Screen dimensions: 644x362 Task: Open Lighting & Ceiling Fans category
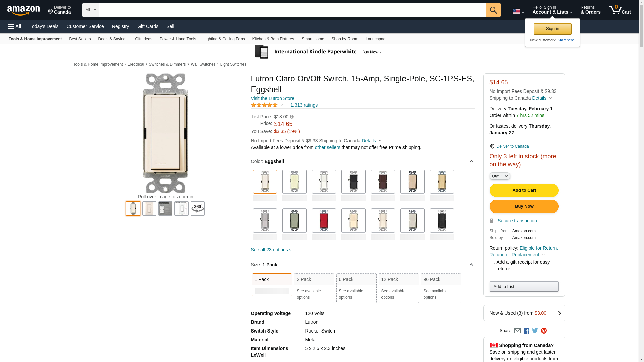[224, 39]
